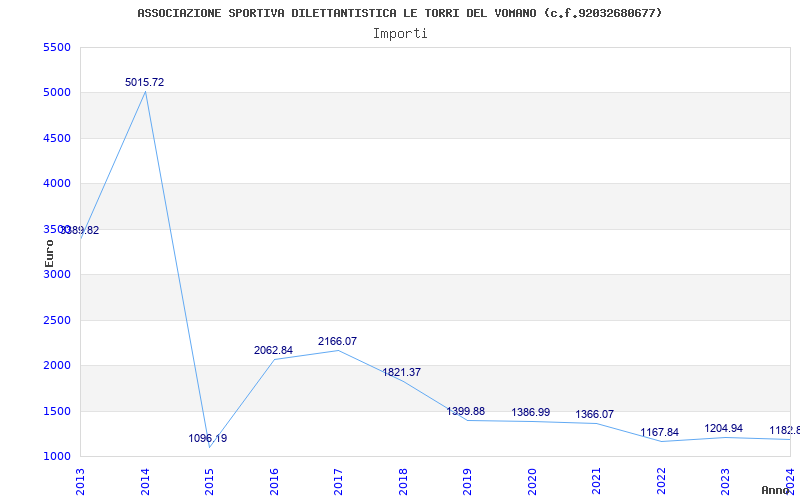Click the 2500 y-axis value

pos(57,320)
